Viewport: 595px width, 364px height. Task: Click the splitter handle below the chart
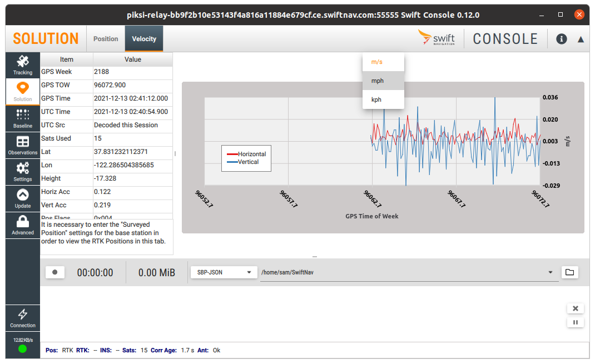(315, 257)
